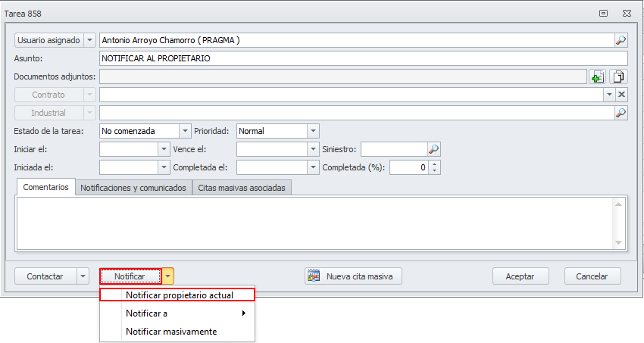Focus the Documentos adjuntos field
644x343 pixels.
tap(343, 76)
